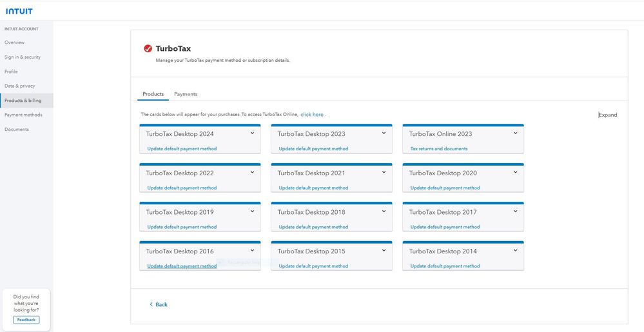Image resolution: width=644 pixels, height=332 pixels.
Task: Expand the TurboTax Desktop 2017 card
Action: pos(515,211)
